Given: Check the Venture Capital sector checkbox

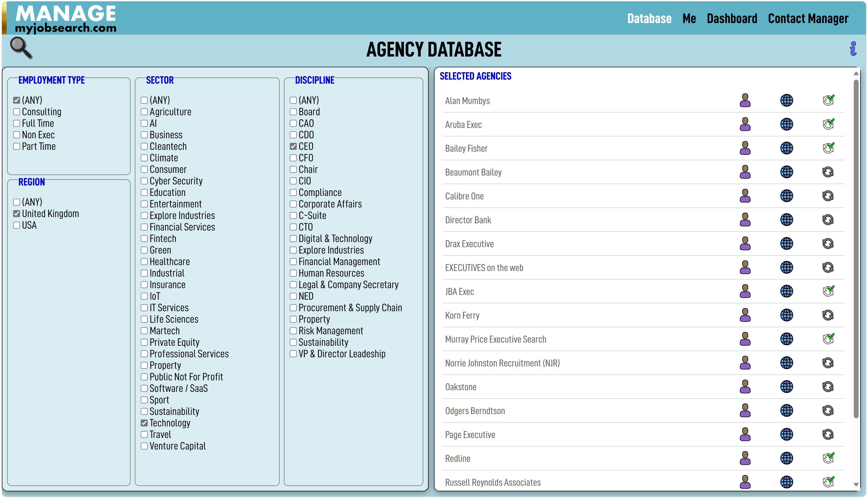Looking at the screenshot, I should [144, 446].
